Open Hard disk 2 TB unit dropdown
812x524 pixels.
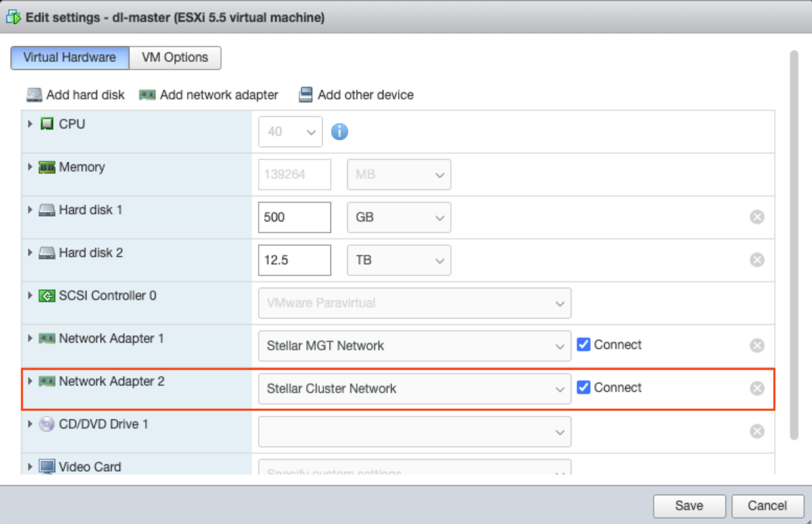(x=399, y=261)
